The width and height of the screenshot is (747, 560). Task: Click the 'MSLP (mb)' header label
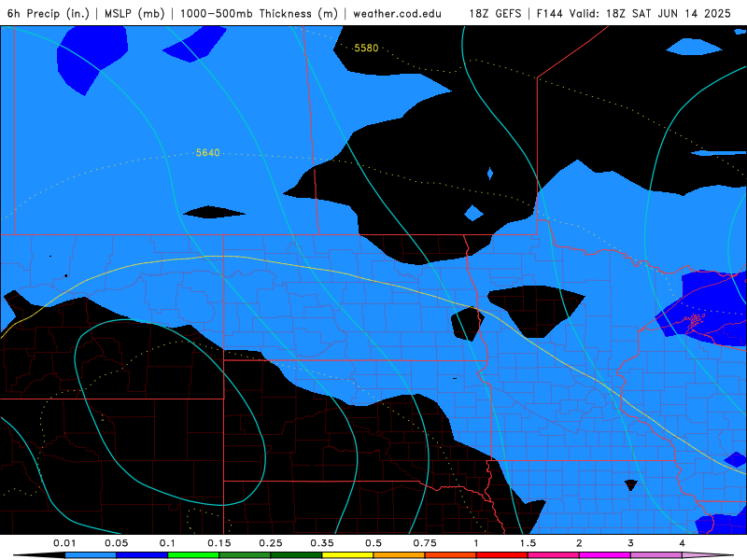[134, 13]
